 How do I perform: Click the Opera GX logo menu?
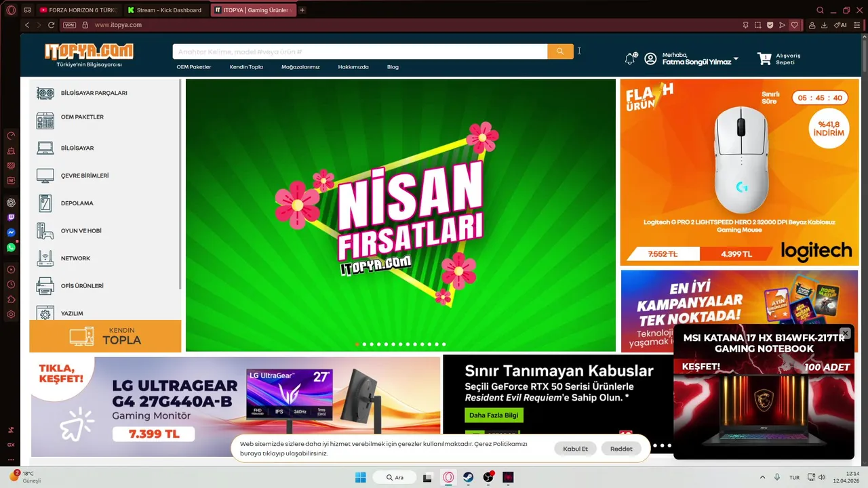pos(11,10)
